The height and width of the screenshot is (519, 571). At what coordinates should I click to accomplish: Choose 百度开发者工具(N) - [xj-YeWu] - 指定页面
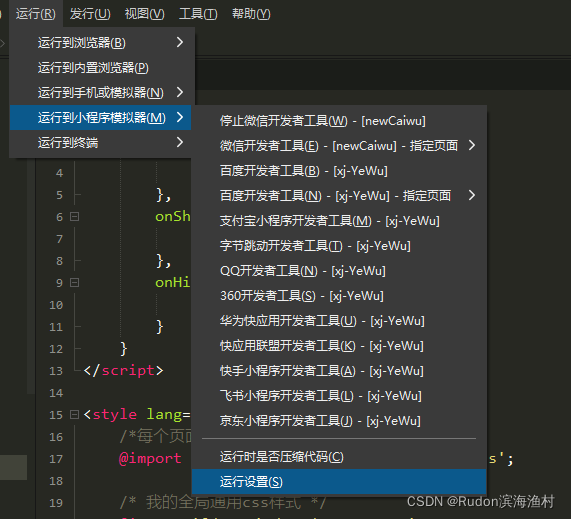click(x=339, y=196)
